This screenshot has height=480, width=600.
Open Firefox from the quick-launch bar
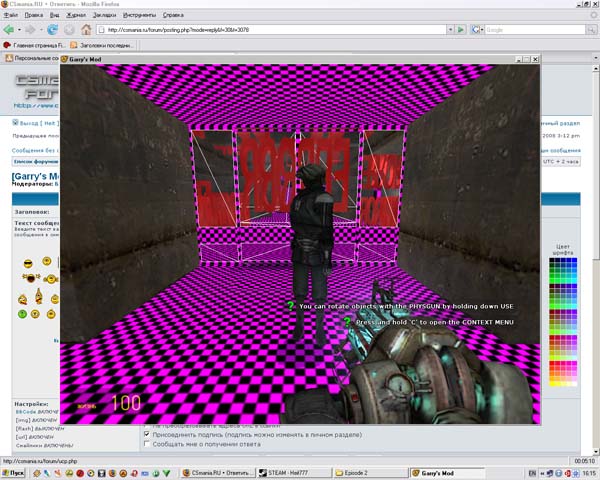(x=112, y=473)
